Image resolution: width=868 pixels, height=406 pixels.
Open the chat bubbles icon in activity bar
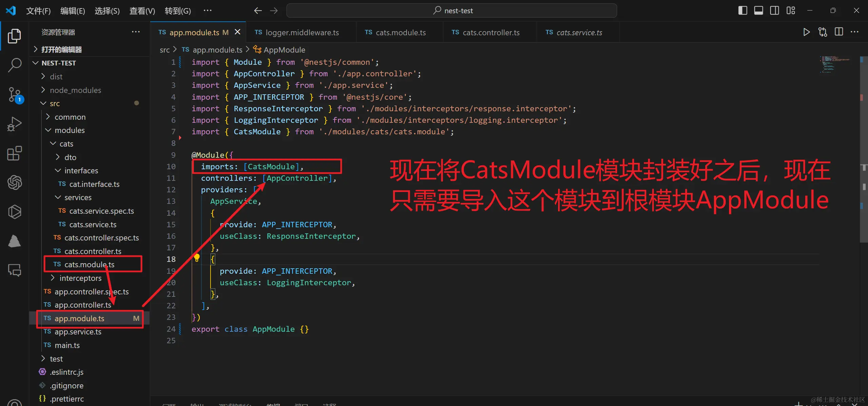(x=14, y=270)
